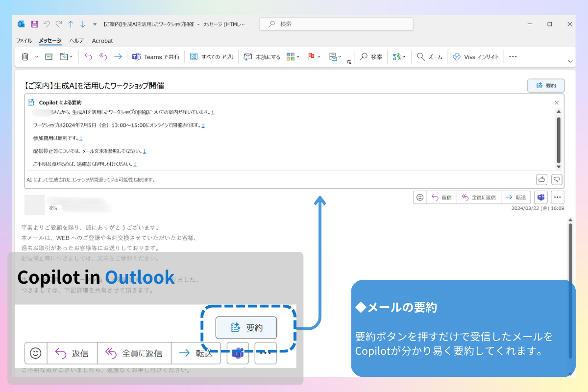The width and height of the screenshot is (588, 392).
Task: Expand the flag options dropdown arrow
Action: (x=319, y=57)
